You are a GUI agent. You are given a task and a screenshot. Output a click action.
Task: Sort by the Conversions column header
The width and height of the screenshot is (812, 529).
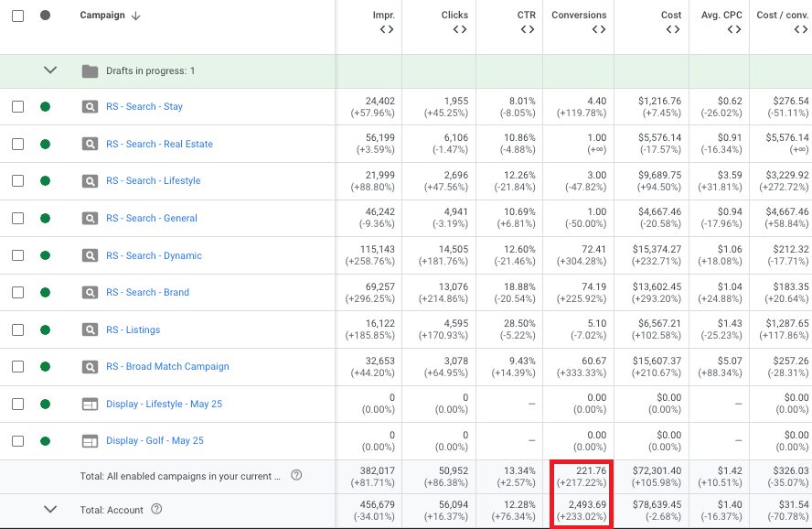click(579, 15)
